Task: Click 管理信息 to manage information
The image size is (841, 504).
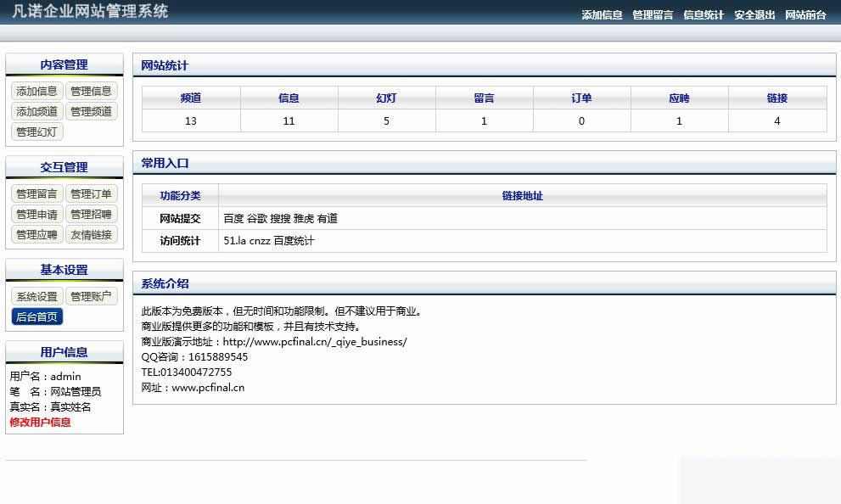Action: click(92, 91)
